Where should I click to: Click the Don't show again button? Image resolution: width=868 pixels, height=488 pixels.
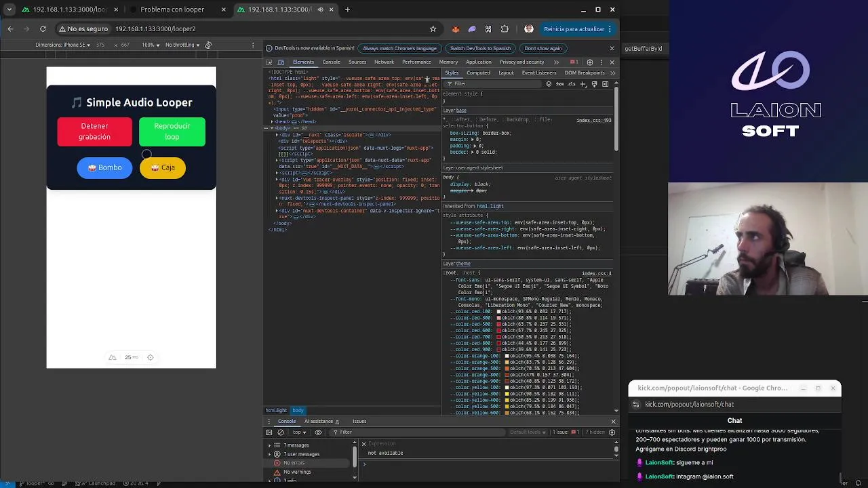coord(542,48)
